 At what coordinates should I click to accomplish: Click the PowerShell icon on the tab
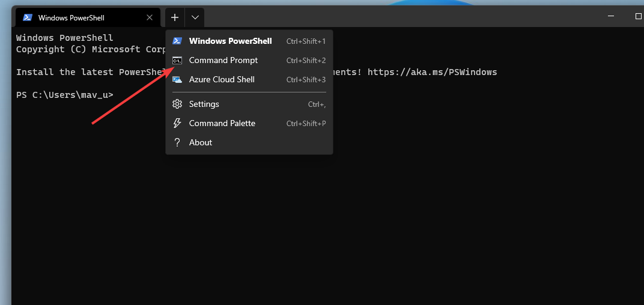pos(27,17)
